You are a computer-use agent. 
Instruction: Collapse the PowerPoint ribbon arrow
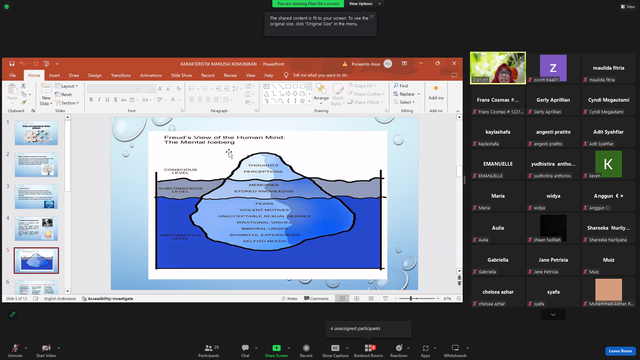pyautogui.click(x=458, y=111)
